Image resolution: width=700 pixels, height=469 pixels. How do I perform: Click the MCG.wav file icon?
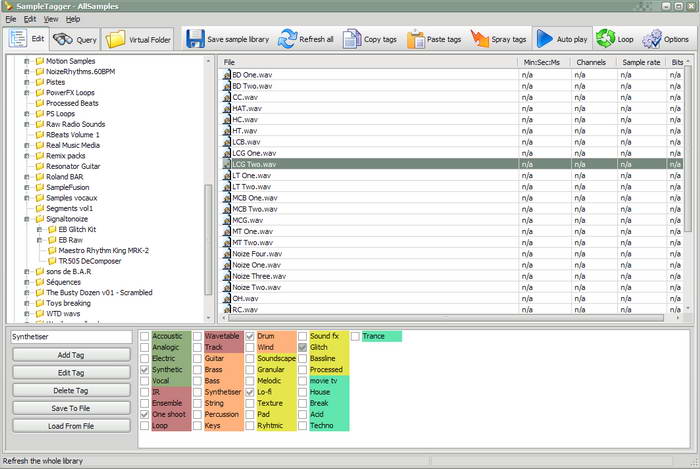tap(227, 220)
